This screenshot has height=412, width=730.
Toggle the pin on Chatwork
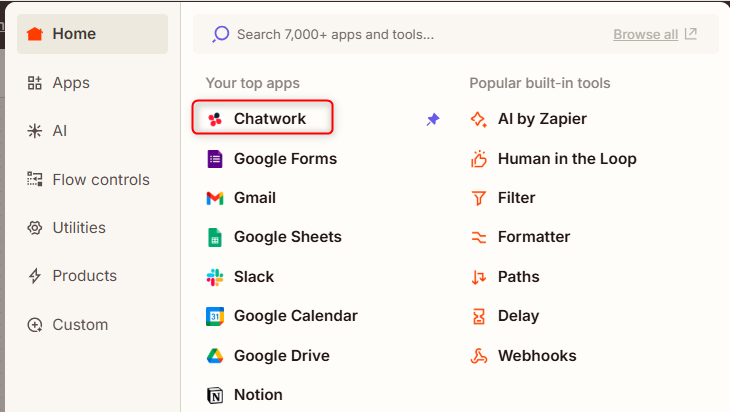click(x=433, y=119)
